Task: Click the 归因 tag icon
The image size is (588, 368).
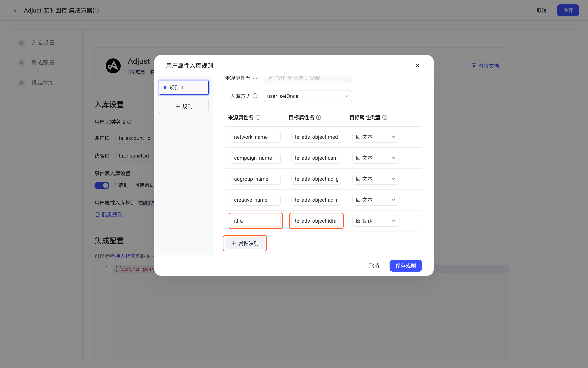Action: (132, 72)
